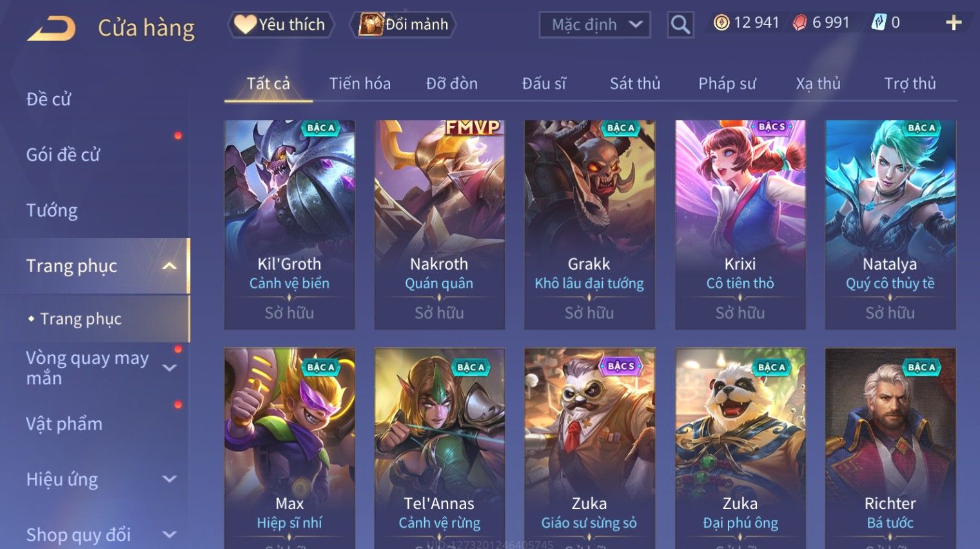Tap the gold coin balance icon
The height and width of the screenshot is (549, 980).
(721, 23)
